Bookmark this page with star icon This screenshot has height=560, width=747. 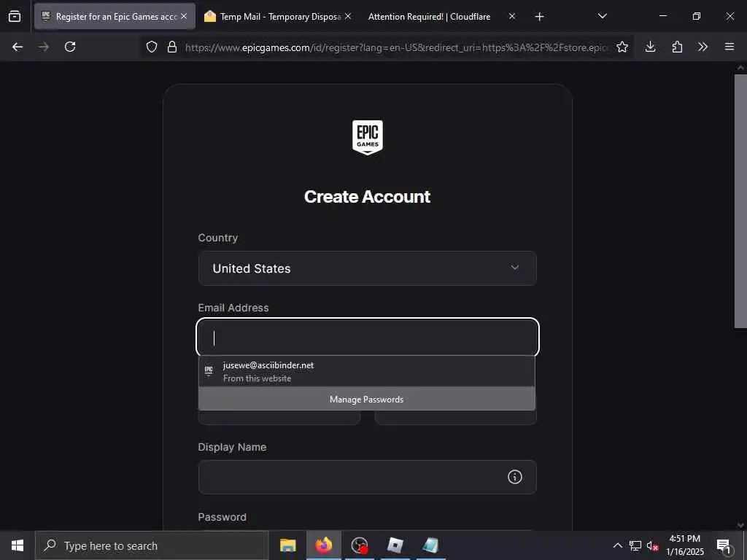(622, 47)
